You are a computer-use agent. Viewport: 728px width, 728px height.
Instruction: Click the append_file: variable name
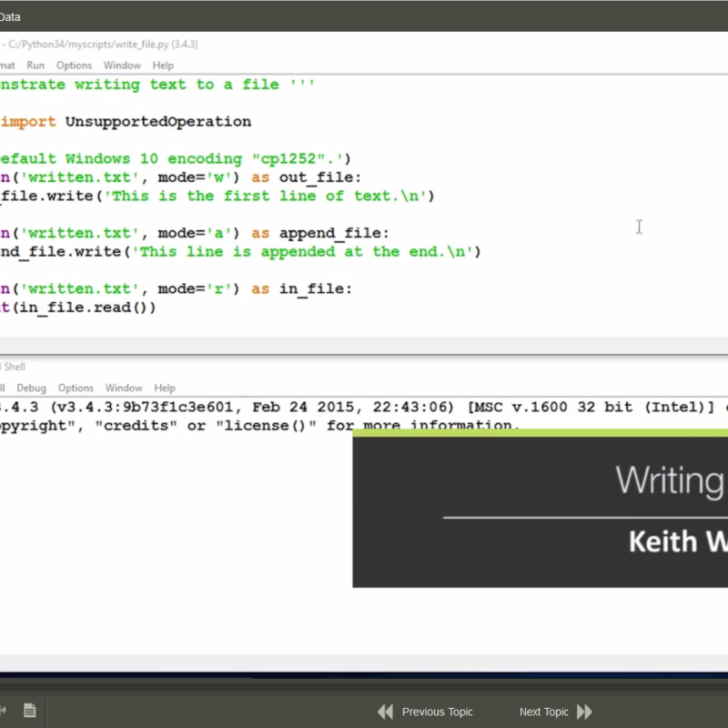[x=334, y=233]
